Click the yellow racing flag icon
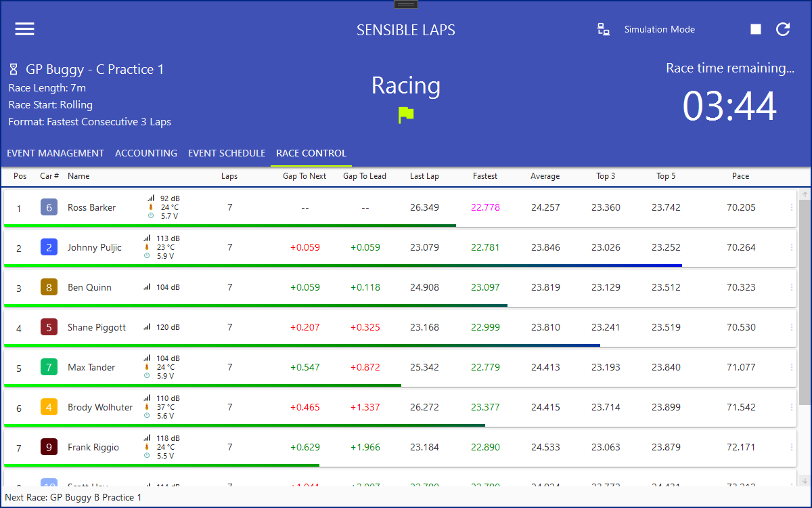The width and height of the screenshot is (812, 508). pyautogui.click(x=406, y=115)
